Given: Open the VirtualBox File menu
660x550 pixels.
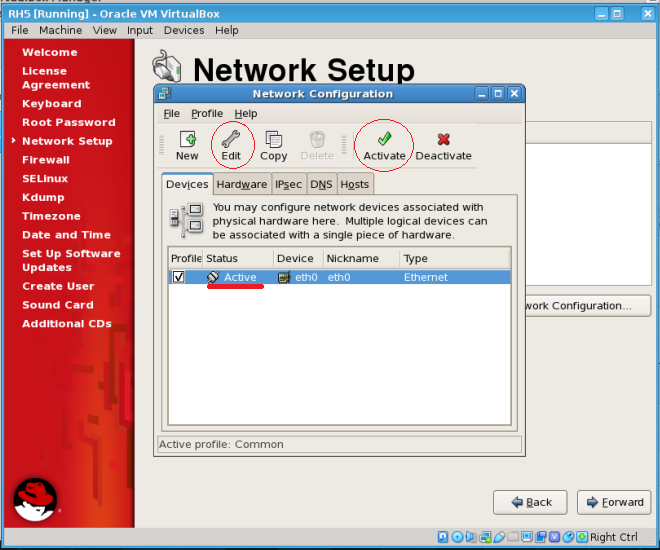Looking at the screenshot, I should (20, 30).
